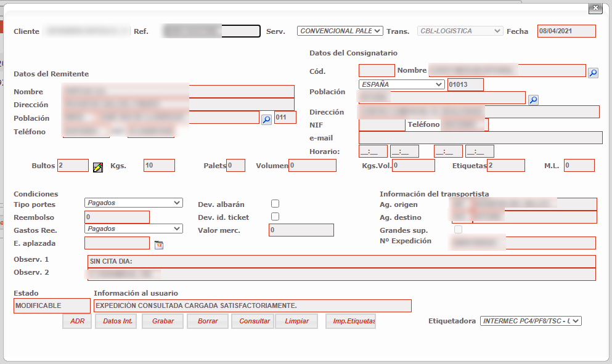Toggle the Dev. albarán checkbox
This screenshot has width=612, height=364.
(275, 204)
